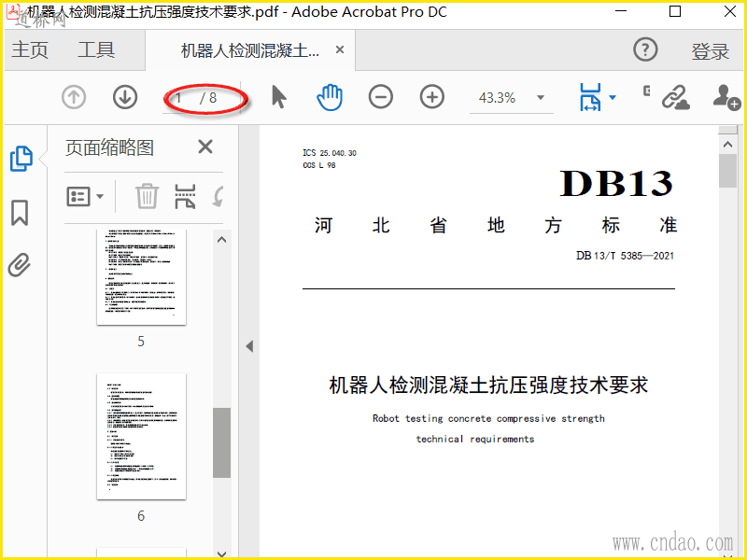Select the arrow selection tool
747x560 pixels.
pos(278,97)
